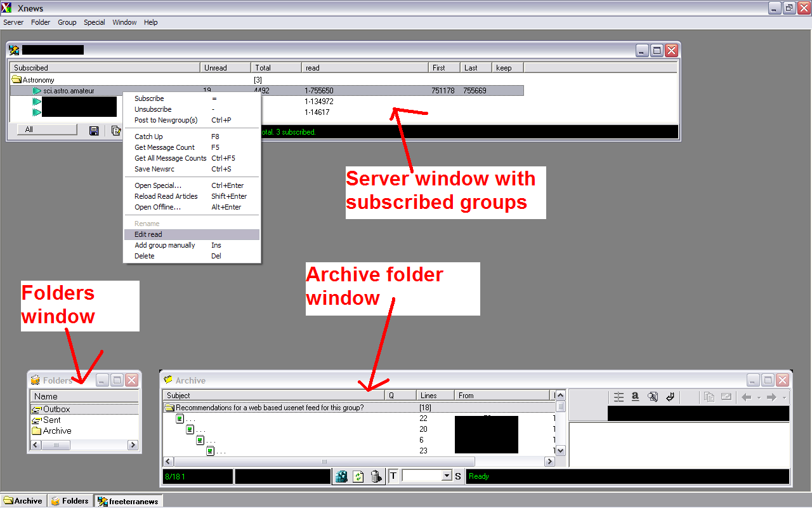Image resolution: width=812 pixels, height=508 pixels.
Task: Click the save floppy-disk icon in server window
Action: [x=94, y=131]
